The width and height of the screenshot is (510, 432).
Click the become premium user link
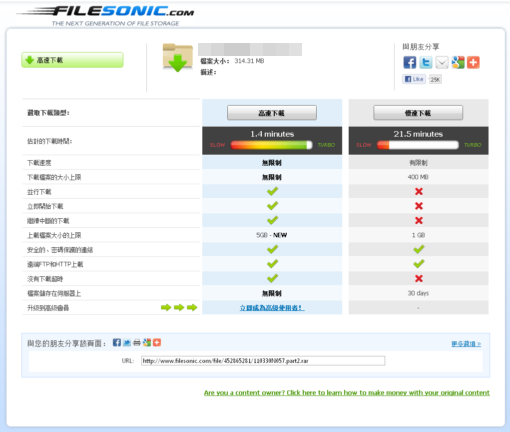point(272,308)
